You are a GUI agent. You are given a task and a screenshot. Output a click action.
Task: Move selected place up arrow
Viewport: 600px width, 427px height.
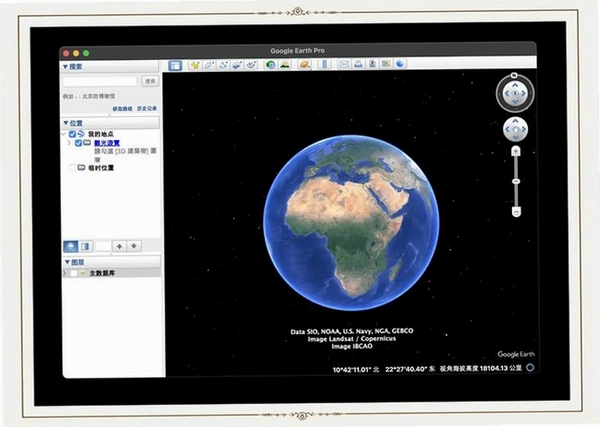(119, 246)
